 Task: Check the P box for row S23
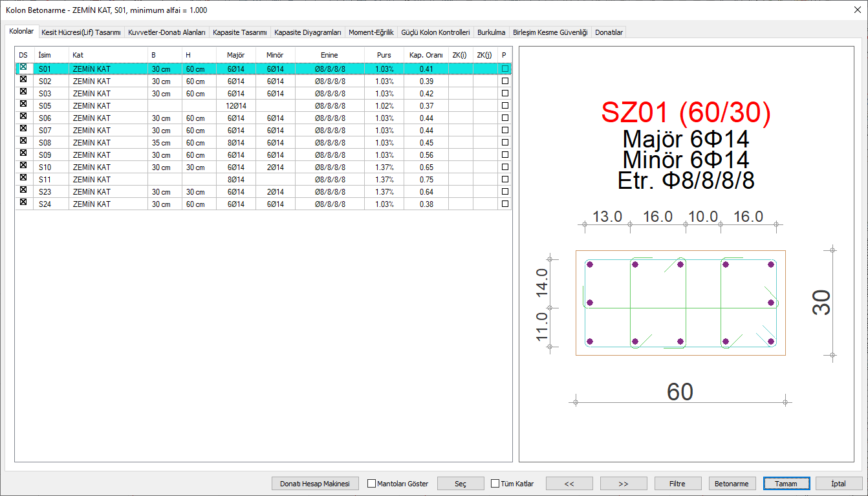505,191
